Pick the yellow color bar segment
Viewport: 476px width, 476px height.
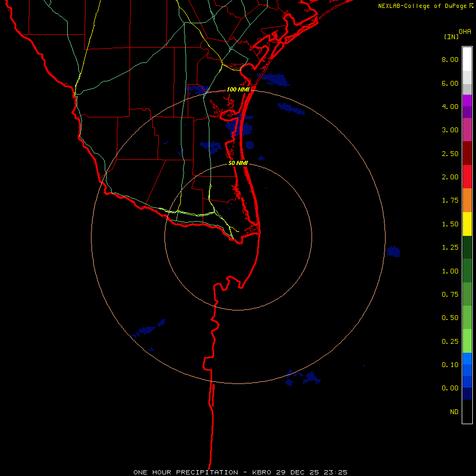pyautogui.click(x=467, y=224)
